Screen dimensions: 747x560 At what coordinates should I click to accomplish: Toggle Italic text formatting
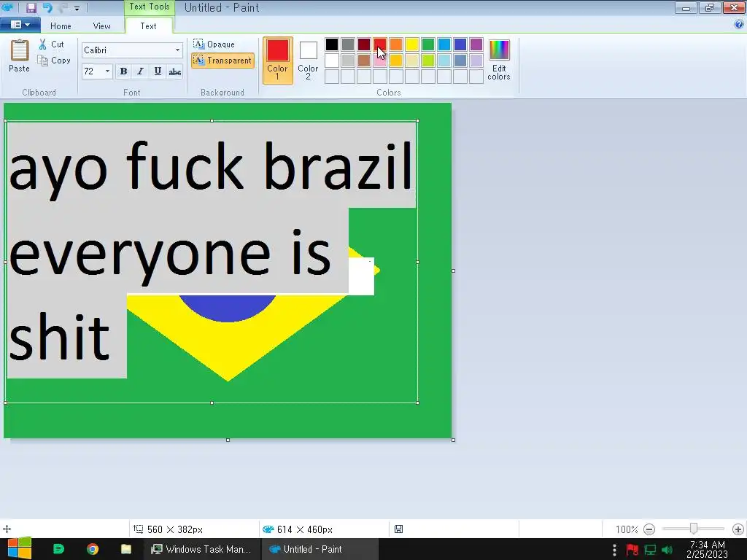(x=140, y=71)
